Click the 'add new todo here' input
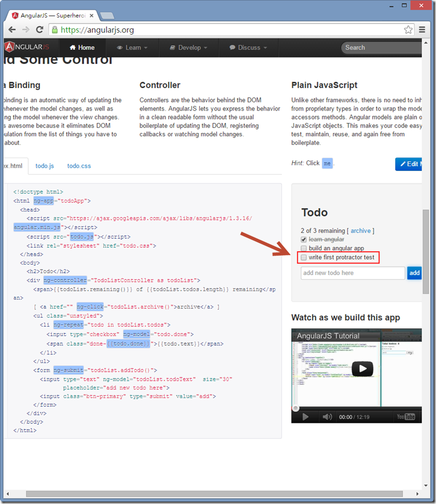436x504 pixels. 352,273
